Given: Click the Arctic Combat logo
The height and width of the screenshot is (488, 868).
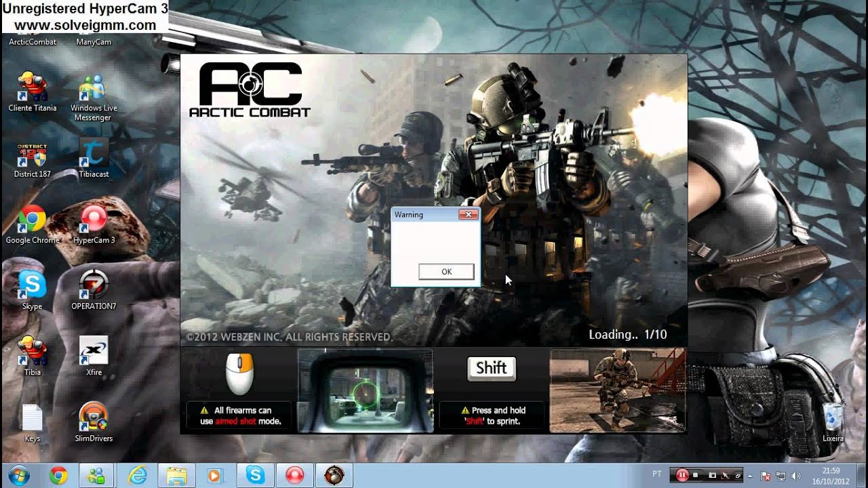Looking at the screenshot, I should tap(250, 90).
